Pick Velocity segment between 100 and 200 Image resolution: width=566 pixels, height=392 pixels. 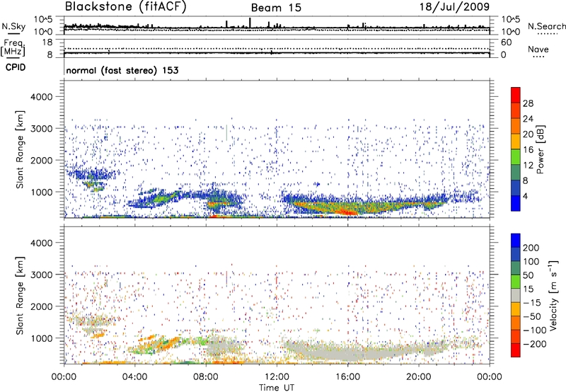click(516, 254)
